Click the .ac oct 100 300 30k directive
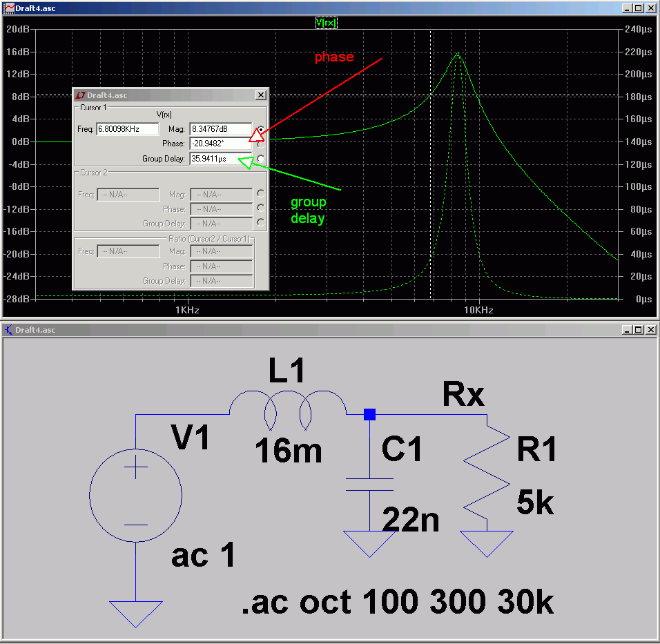660x644 pixels. (397, 603)
